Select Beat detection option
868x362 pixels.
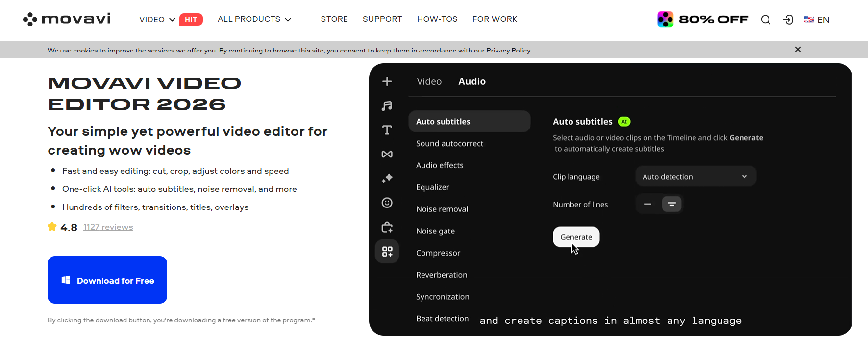click(x=442, y=319)
